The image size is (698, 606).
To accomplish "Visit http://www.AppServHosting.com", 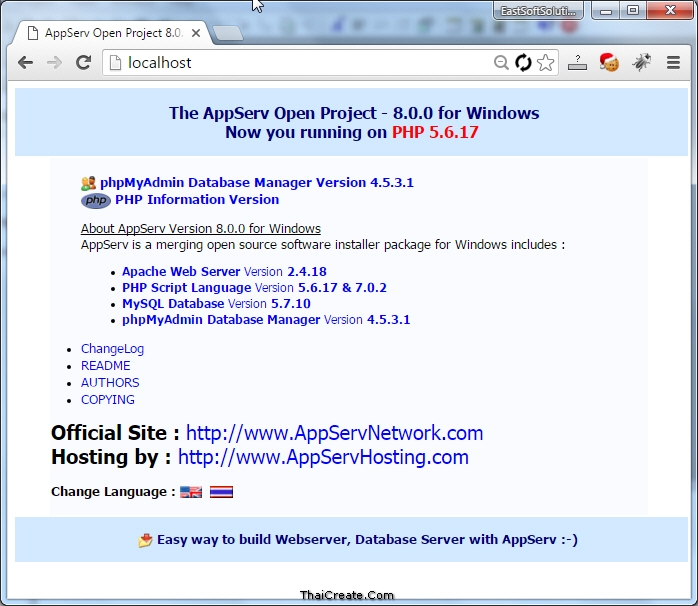I will click(323, 457).
